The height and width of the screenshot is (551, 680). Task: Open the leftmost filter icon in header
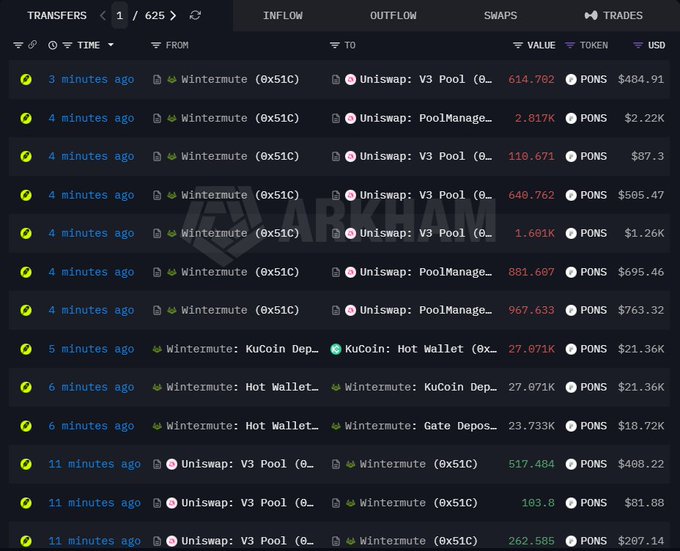(18, 45)
